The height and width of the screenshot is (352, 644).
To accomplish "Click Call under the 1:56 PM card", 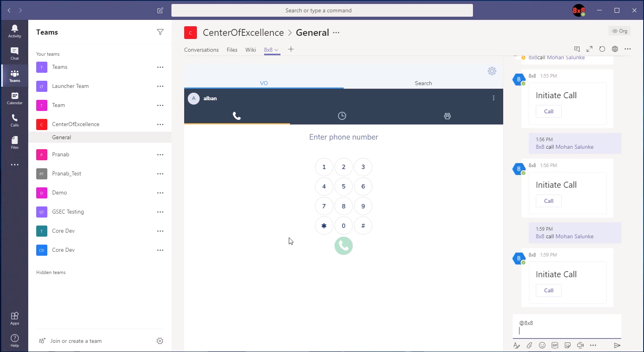I will (549, 201).
